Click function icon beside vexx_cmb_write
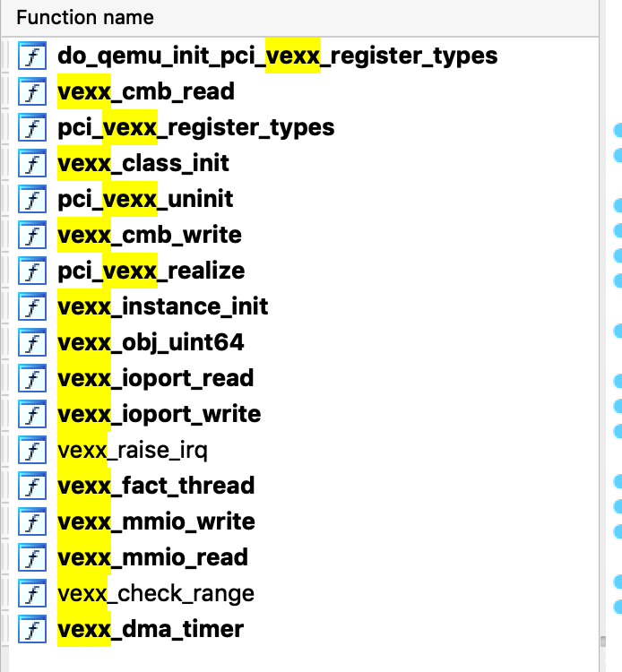This screenshot has width=622, height=672. point(32,235)
